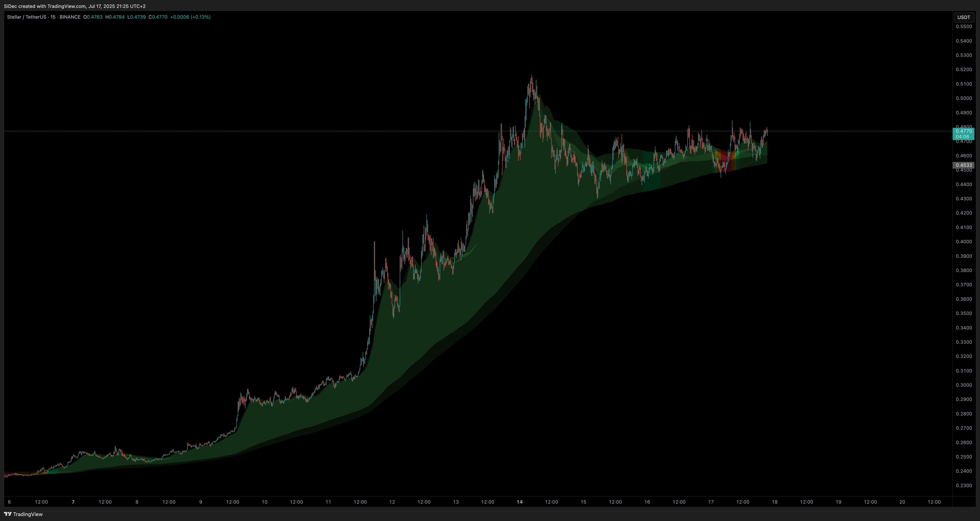Click the 0.5000 price axis label

coord(964,98)
